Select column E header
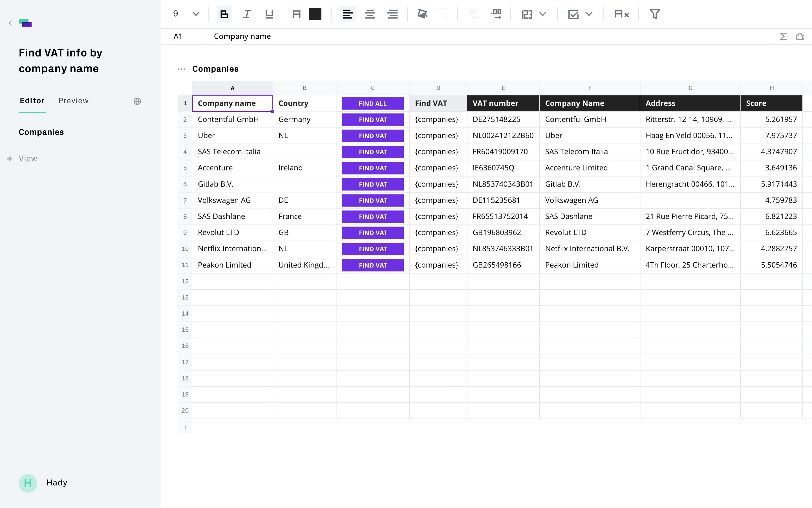 503,88
